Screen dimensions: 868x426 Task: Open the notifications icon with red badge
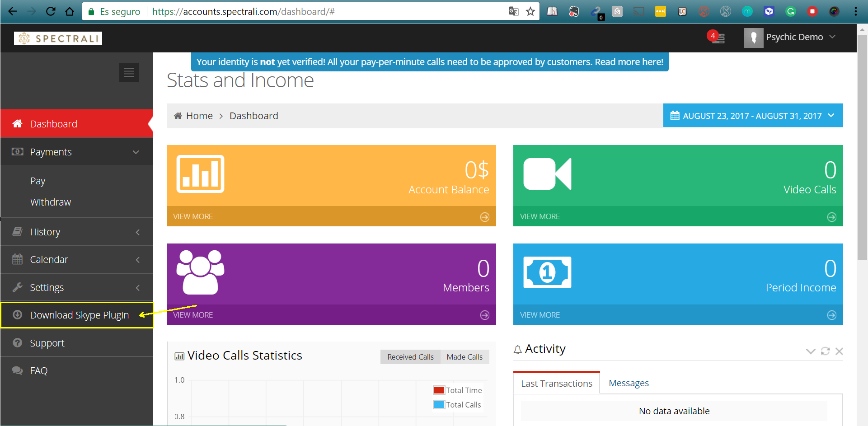(717, 37)
